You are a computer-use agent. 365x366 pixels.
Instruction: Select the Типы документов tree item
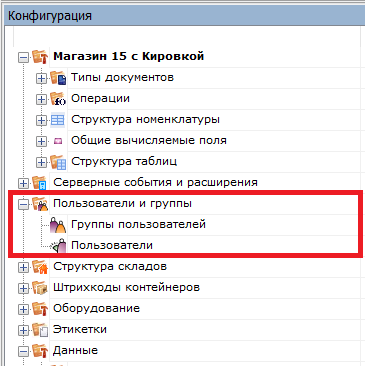pyautogui.click(x=122, y=77)
